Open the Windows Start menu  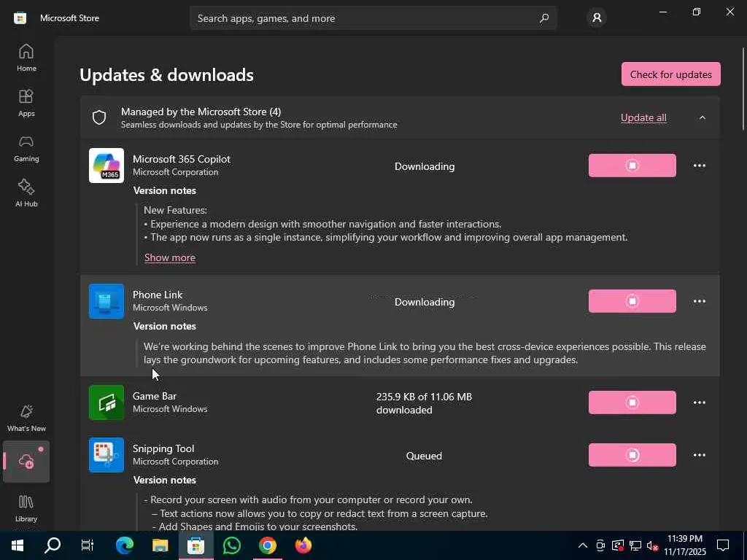pyautogui.click(x=18, y=545)
